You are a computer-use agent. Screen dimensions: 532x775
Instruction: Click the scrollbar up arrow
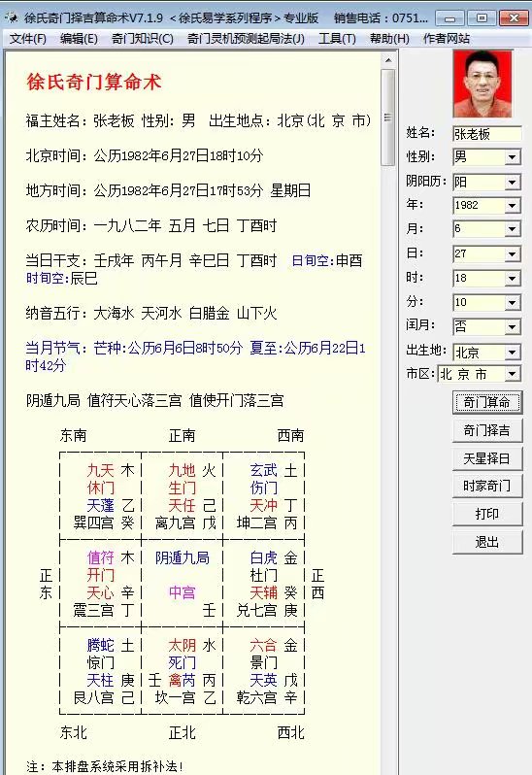pyautogui.click(x=388, y=60)
